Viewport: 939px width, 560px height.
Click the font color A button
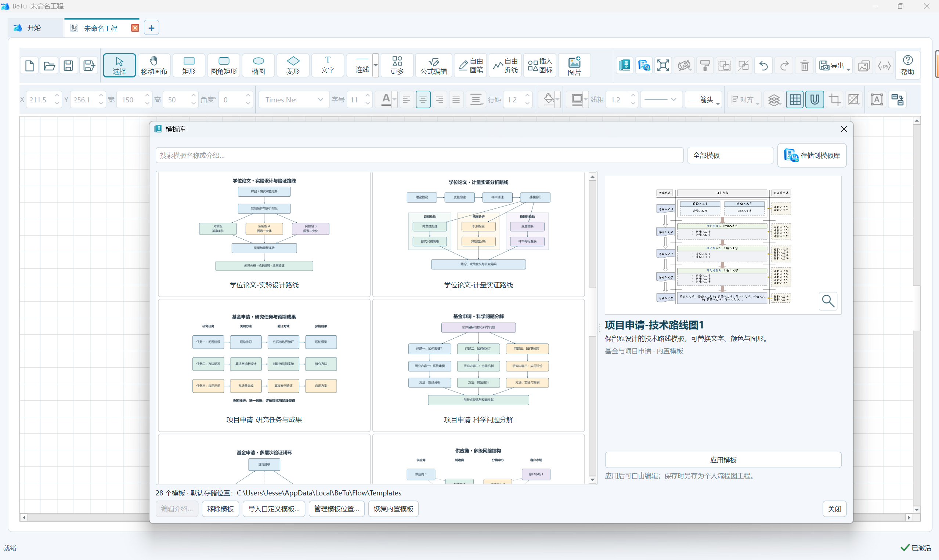click(x=386, y=99)
